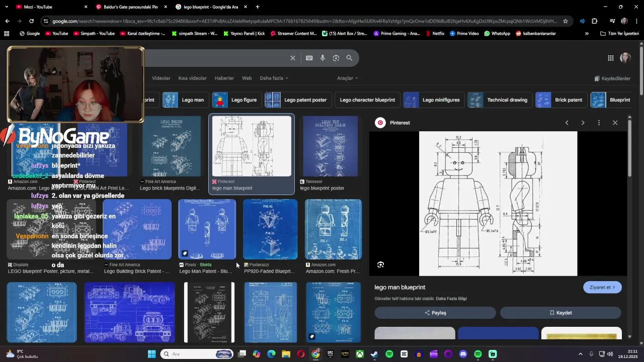Image resolution: width=644 pixels, height=362 pixels.
Task: Open Steam from the taskbar
Action: click(374, 354)
